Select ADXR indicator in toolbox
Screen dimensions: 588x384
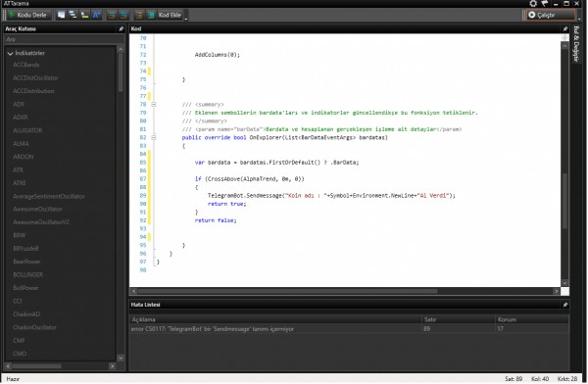coord(21,117)
